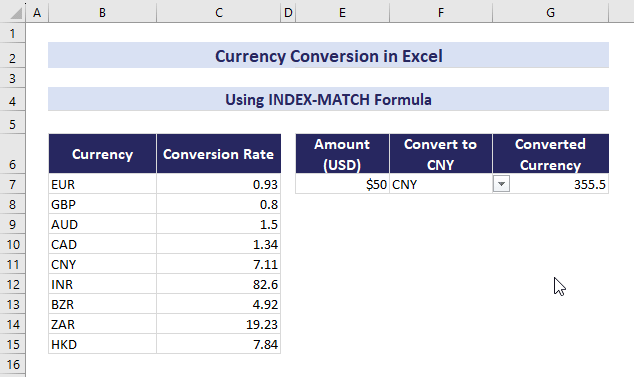Select row 9 header
Viewport: 634px width, 377px height.
13,224
